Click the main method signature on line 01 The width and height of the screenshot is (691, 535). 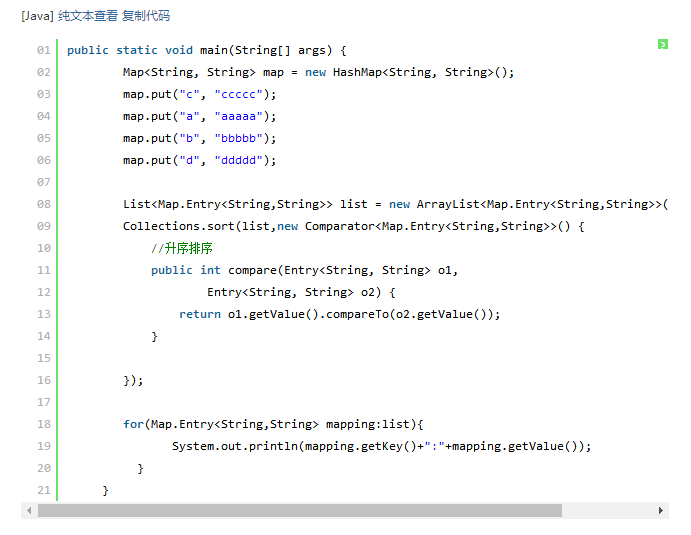click(207, 50)
